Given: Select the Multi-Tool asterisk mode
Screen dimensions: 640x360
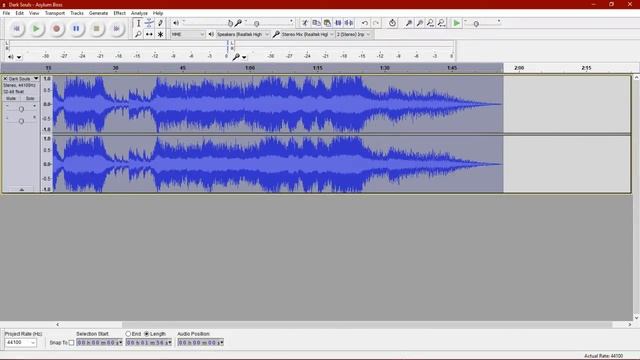Looking at the screenshot, I should [x=160, y=34].
